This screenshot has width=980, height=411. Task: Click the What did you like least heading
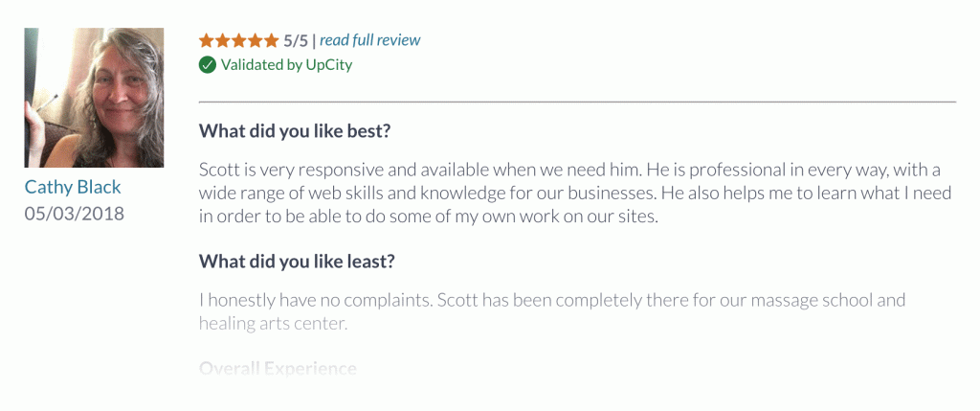[297, 262]
